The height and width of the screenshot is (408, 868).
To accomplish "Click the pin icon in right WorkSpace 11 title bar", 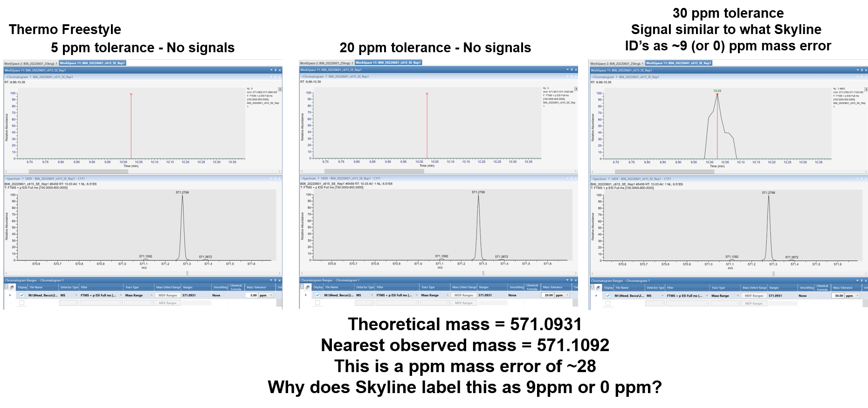I will pos(861,70).
